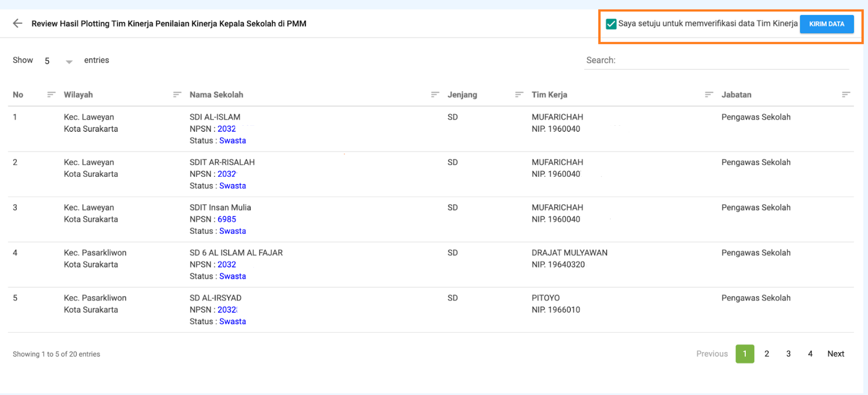The height and width of the screenshot is (395, 868).
Task: Click Swasta status of SDI AL-ISLAM
Action: tap(233, 141)
